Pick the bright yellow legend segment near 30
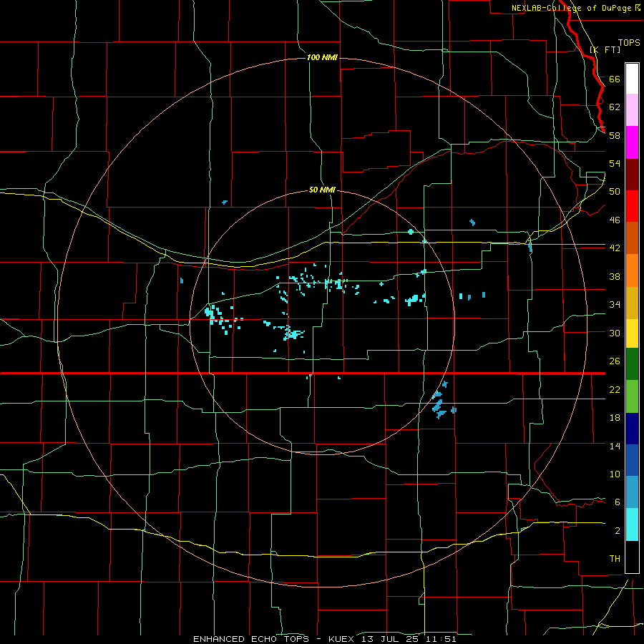The height and width of the screenshot is (644, 644). pos(632,333)
